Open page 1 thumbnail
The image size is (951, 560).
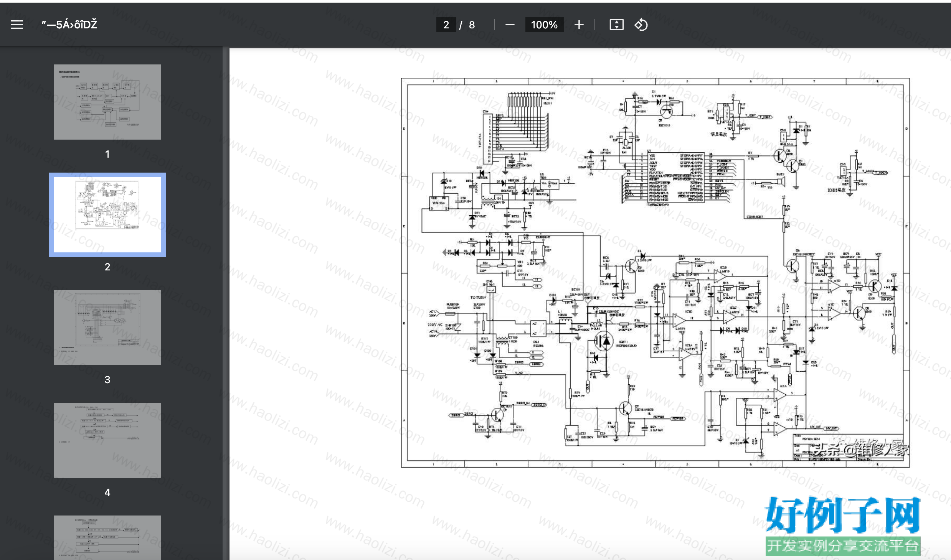(x=107, y=102)
